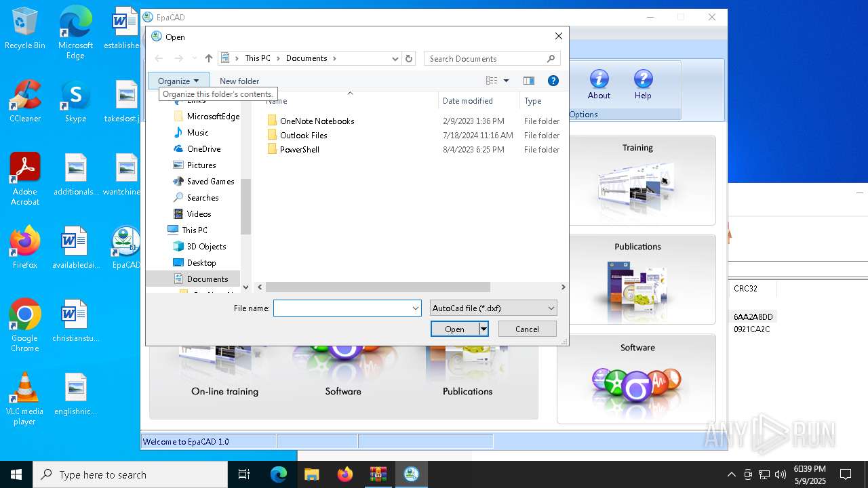Open the Training panel thumbnail
868x488 pixels.
tap(637, 180)
